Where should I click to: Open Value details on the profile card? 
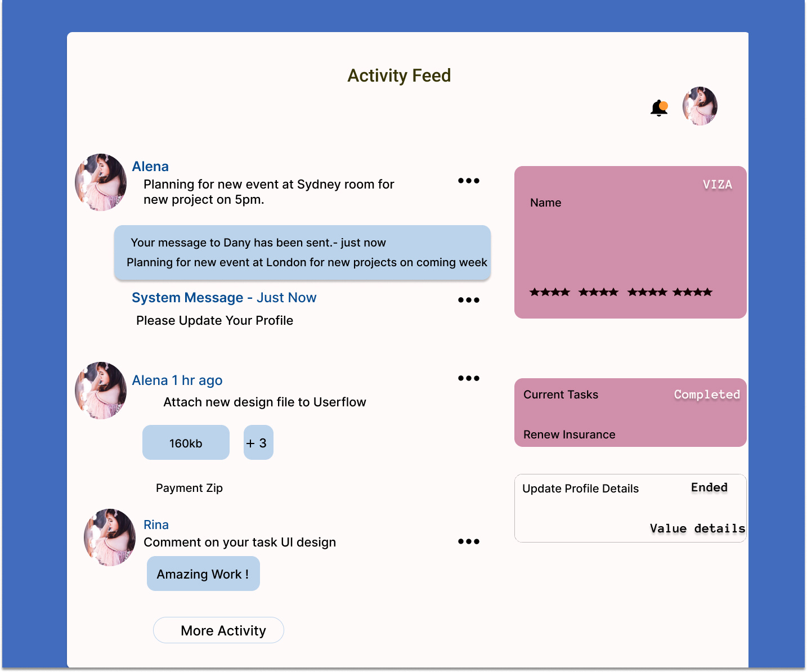click(x=697, y=528)
